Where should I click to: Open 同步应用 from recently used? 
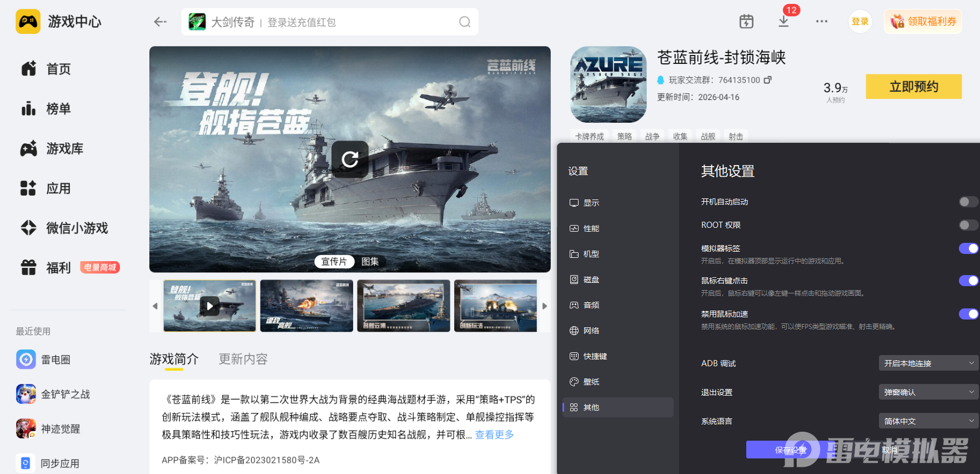pyautogui.click(x=48, y=463)
